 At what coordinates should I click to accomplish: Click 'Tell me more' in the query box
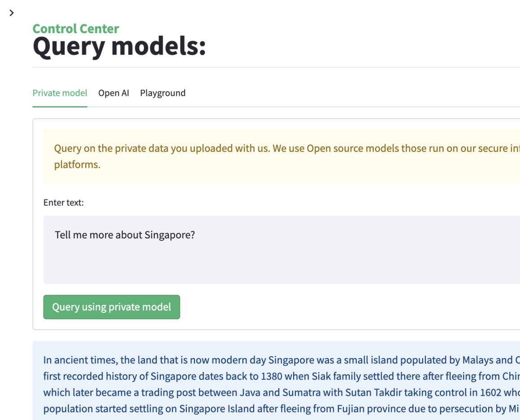[x=82, y=235]
